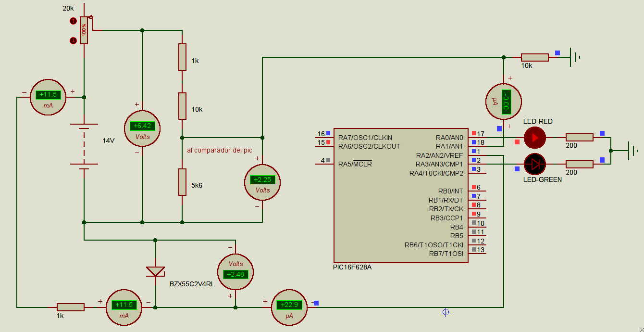Click the RA4/T0CKI/CMP2 pin label

(436, 173)
